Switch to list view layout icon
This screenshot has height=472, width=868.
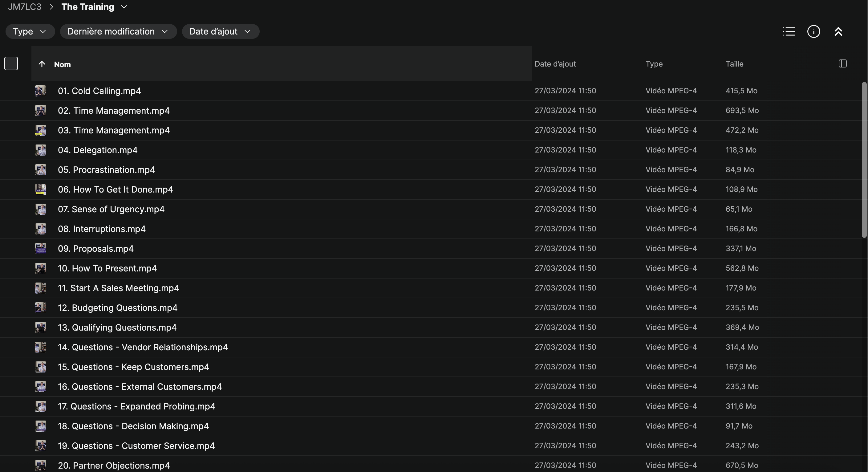pyautogui.click(x=789, y=31)
